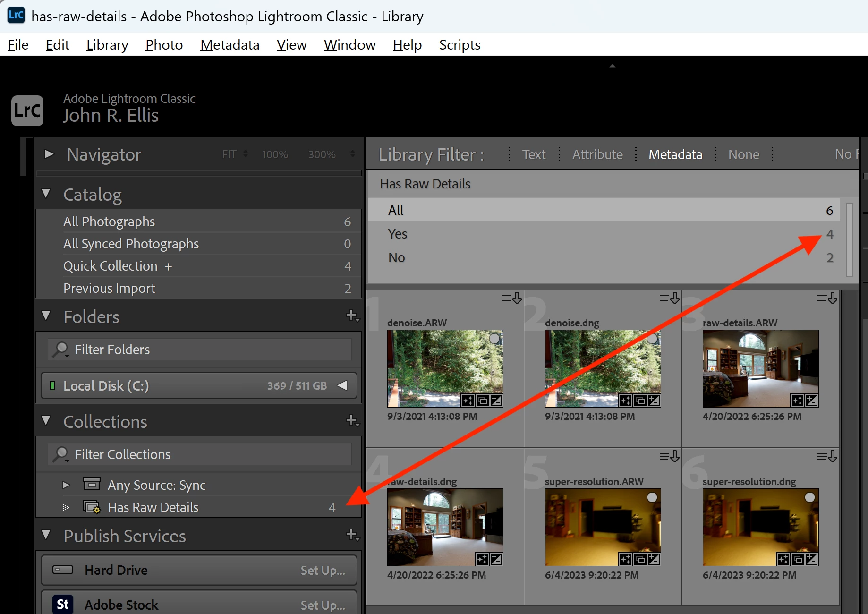
Task: Open the Window menu
Action: 349,45
